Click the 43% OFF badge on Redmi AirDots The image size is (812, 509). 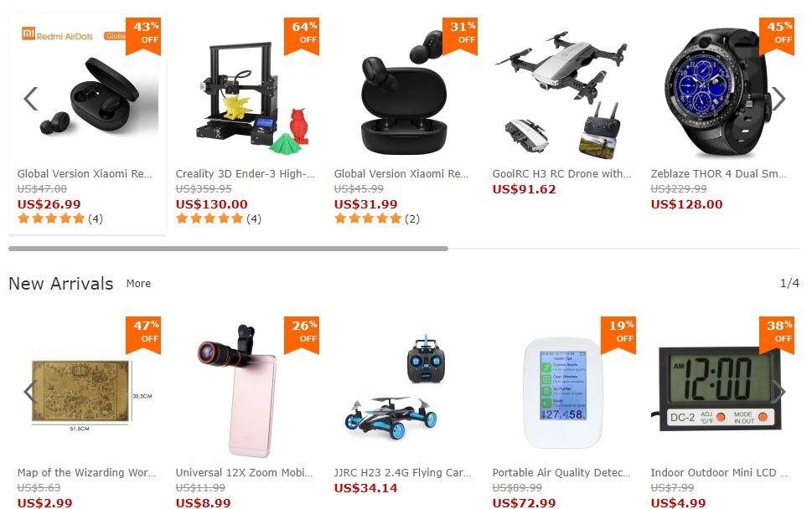[143, 35]
